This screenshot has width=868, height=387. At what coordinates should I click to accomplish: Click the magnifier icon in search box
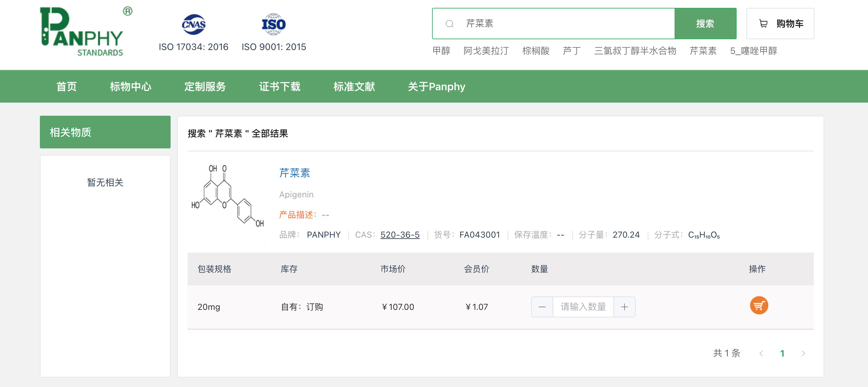(449, 24)
